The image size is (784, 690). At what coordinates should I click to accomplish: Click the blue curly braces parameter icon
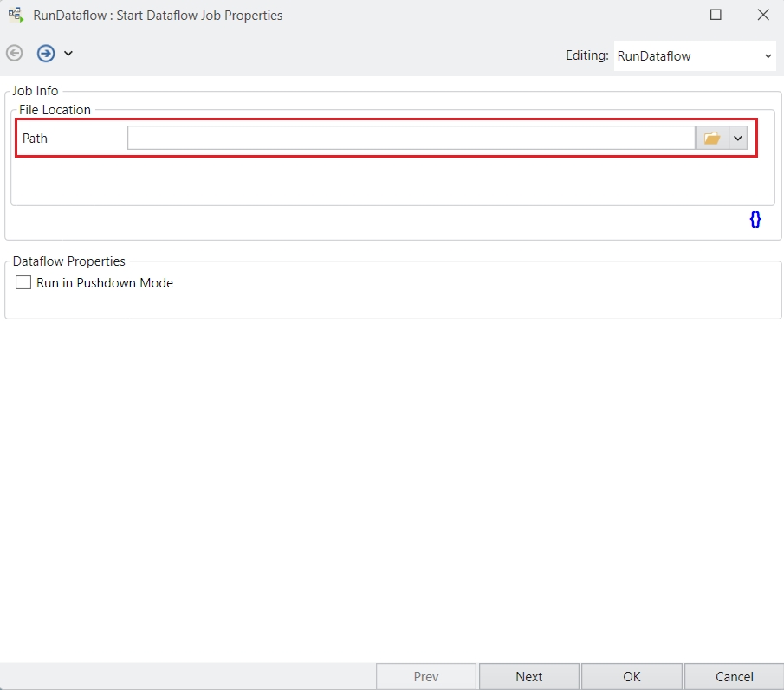(x=755, y=220)
